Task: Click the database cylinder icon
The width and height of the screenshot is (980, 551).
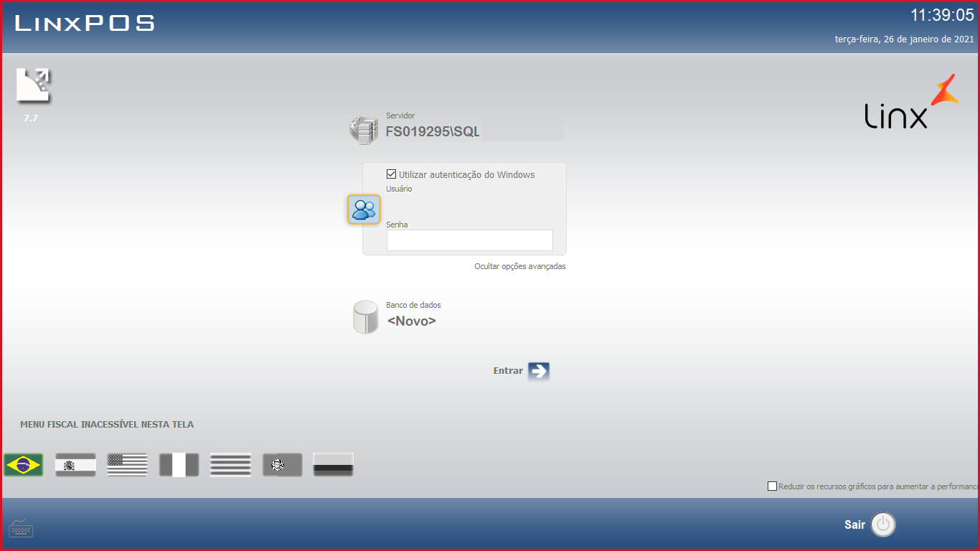Action: (x=365, y=317)
